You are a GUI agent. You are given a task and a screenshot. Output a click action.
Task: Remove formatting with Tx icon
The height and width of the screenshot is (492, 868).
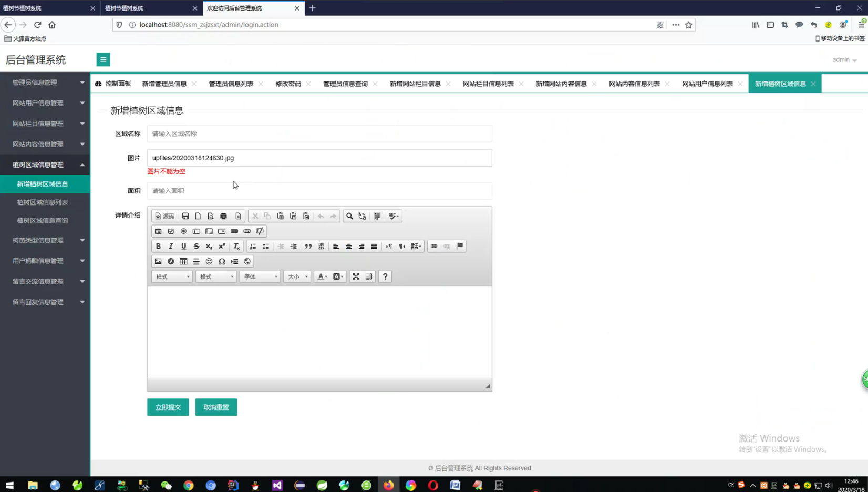[236, 246]
